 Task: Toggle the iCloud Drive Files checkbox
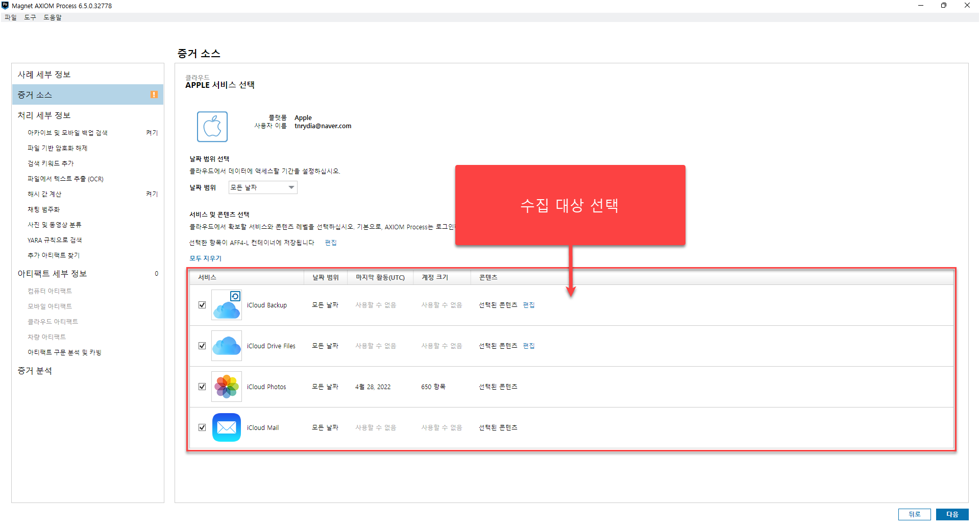pyautogui.click(x=202, y=346)
